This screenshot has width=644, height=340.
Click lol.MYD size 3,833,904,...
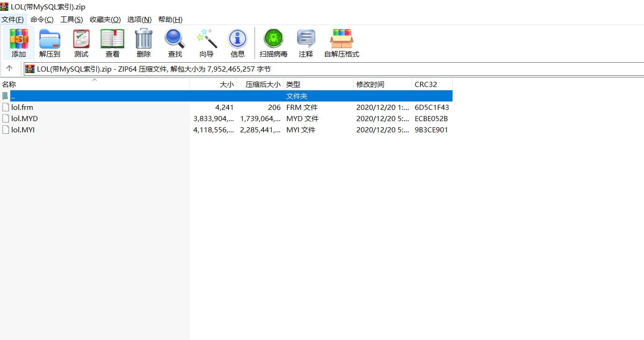click(x=213, y=118)
